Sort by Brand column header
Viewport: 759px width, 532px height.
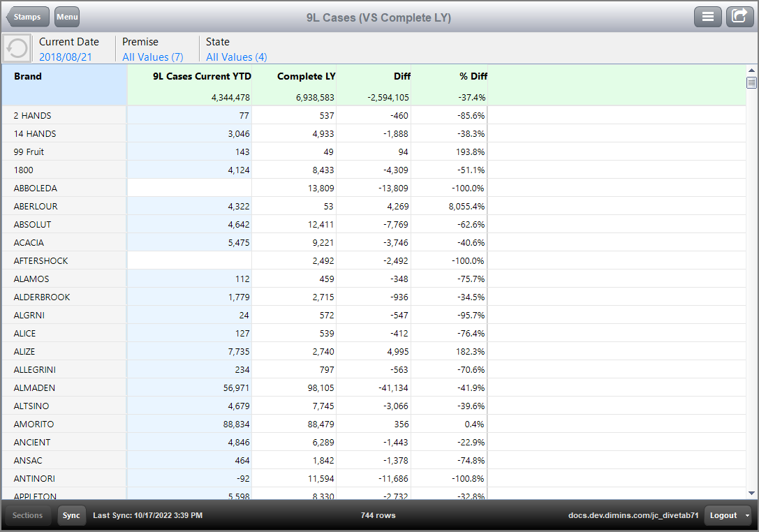(28, 76)
